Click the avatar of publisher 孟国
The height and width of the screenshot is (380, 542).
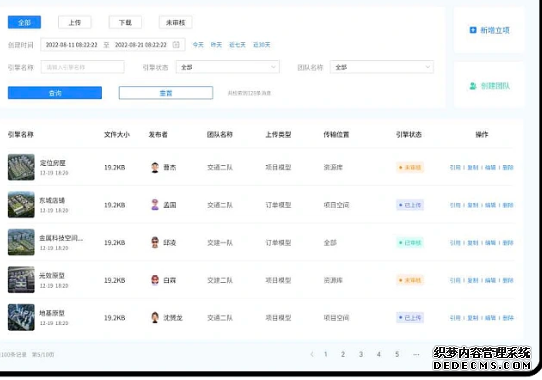pyautogui.click(x=155, y=205)
